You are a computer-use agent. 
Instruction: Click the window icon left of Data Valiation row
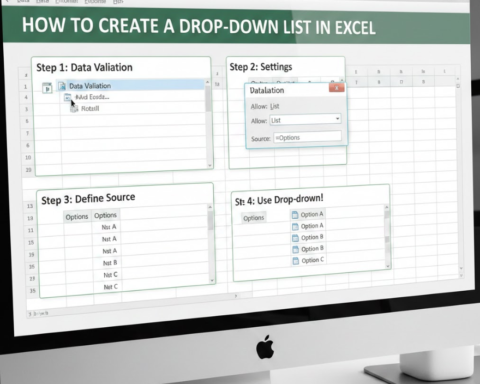(x=47, y=88)
